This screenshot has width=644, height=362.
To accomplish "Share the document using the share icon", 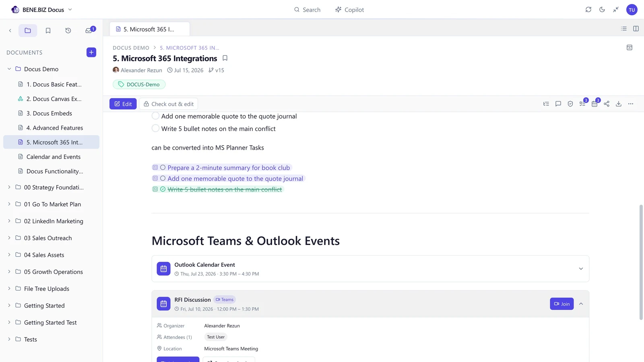I will pyautogui.click(x=607, y=104).
